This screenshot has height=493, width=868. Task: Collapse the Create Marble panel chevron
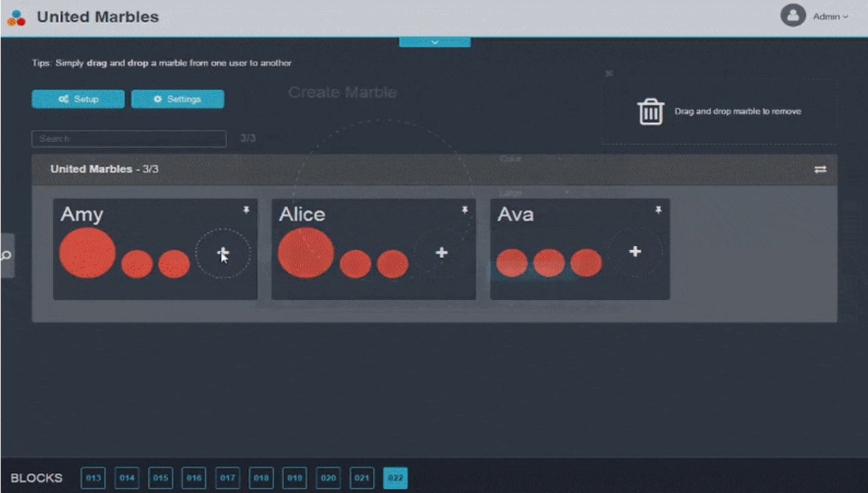click(435, 40)
